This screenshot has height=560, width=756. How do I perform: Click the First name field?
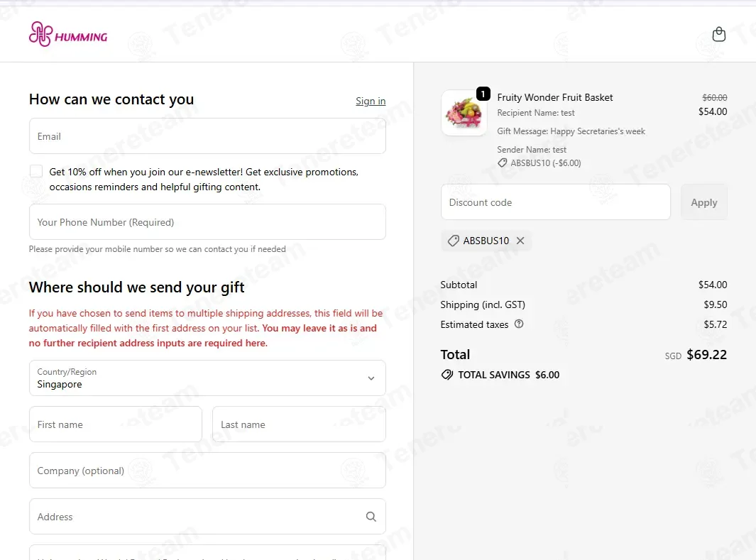tap(116, 424)
